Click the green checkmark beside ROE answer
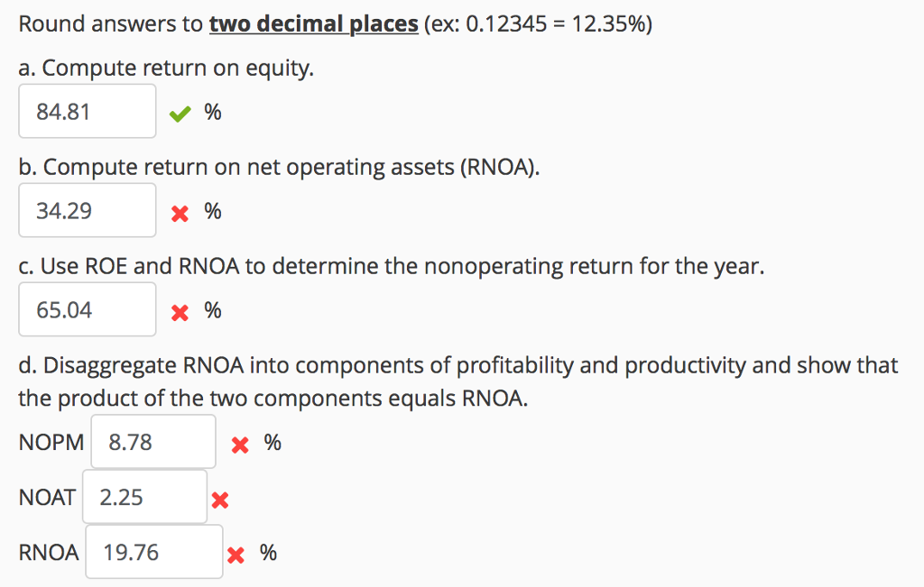This screenshot has width=924, height=587. [x=179, y=113]
